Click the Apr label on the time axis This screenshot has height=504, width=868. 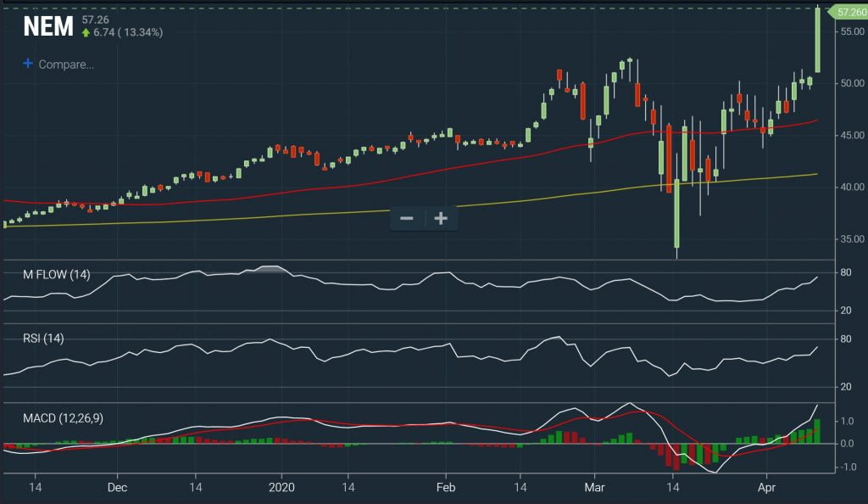coord(768,488)
